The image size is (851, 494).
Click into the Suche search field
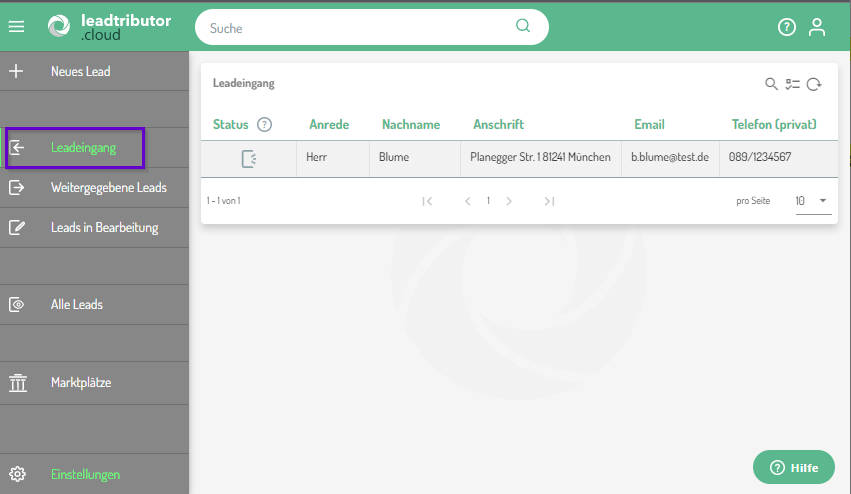(x=360, y=28)
